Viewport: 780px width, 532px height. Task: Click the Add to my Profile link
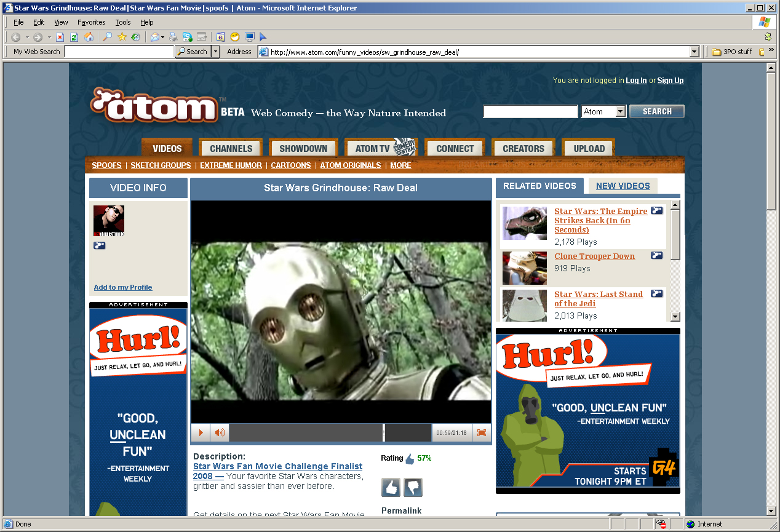[123, 287]
